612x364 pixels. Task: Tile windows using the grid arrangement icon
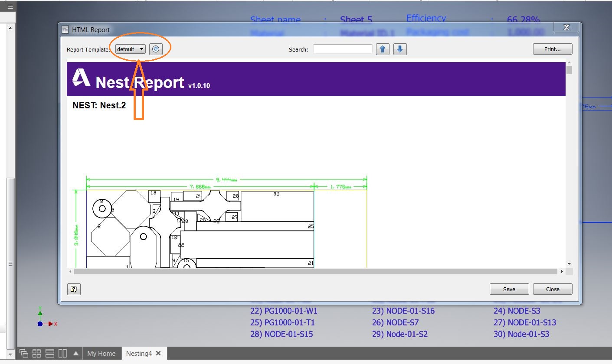point(36,353)
